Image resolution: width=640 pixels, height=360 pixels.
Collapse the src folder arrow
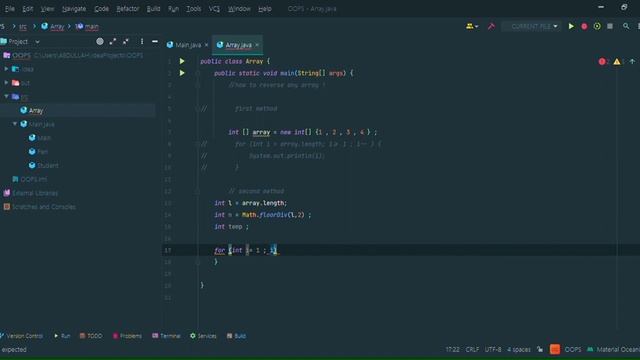coord(6,96)
